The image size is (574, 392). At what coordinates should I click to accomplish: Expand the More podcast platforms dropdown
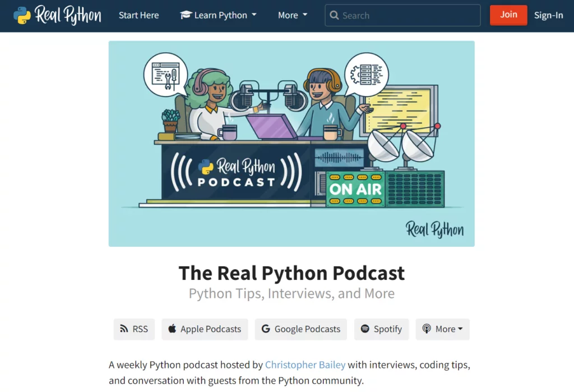pos(442,329)
